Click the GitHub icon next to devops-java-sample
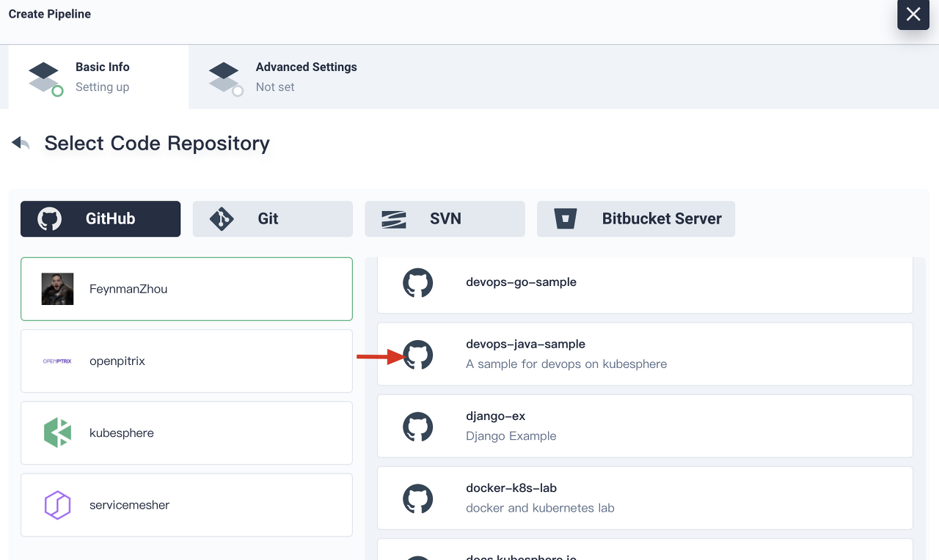939x560 pixels. click(418, 354)
